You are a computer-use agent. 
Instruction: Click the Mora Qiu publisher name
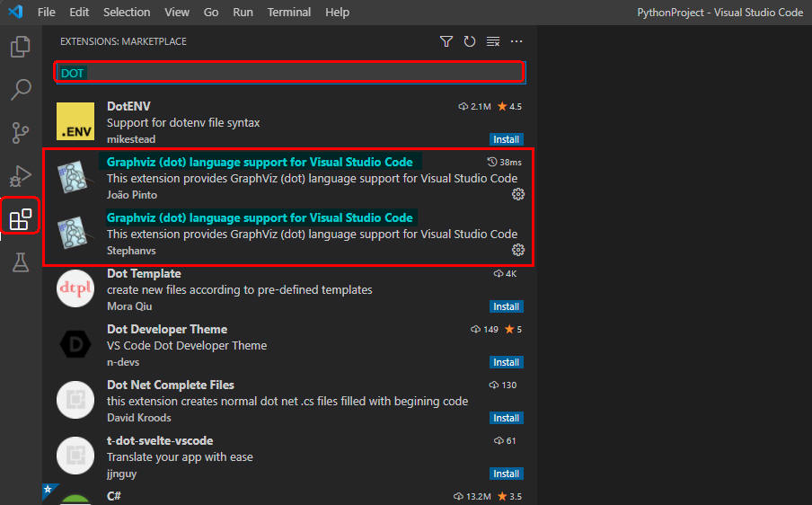[x=129, y=306]
